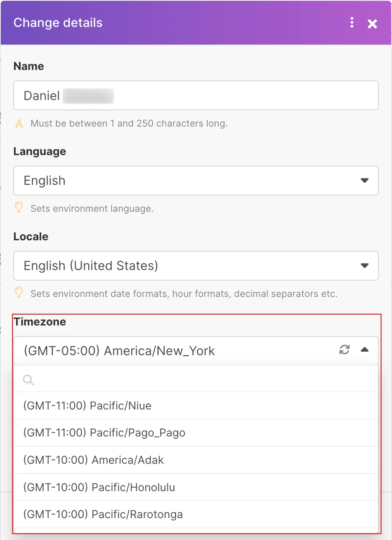Click the Name input field
Screen dimensions: 392x540
pos(196,95)
